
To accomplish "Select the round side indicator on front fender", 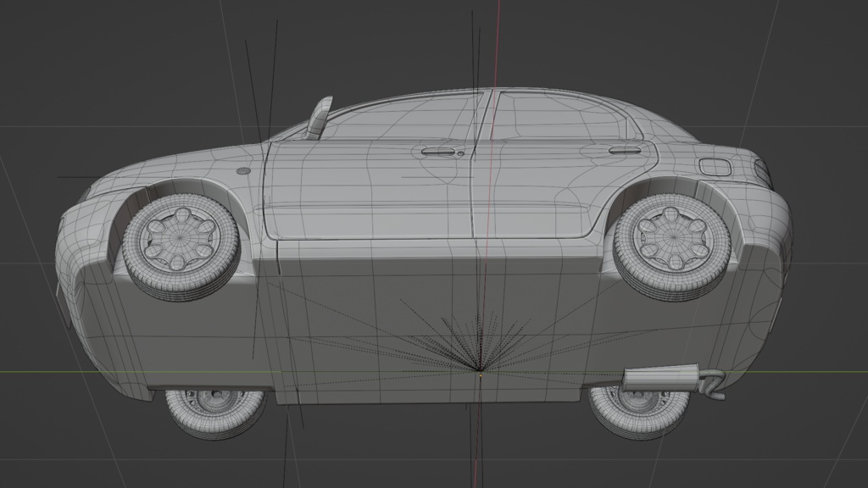I will pyautogui.click(x=243, y=171).
